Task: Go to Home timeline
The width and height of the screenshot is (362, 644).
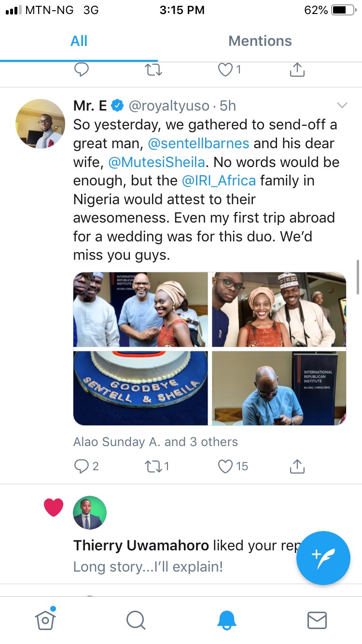Action: [x=45, y=619]
